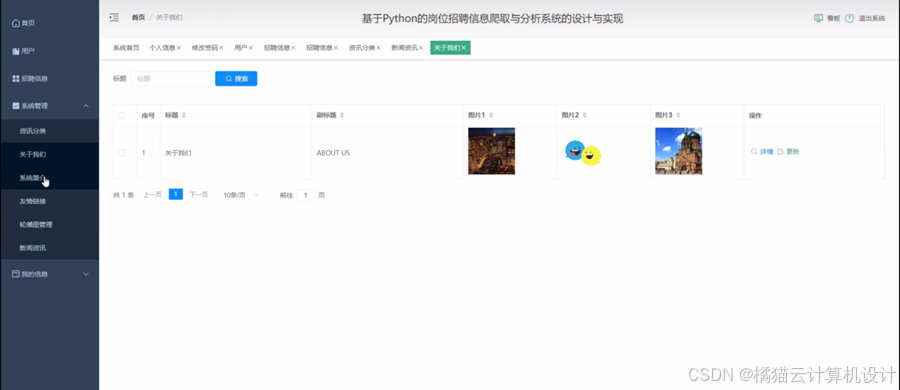Click the home icon beside 首页 in sidebar
This screenshot has width=900, height=390.
click(15, 23)
